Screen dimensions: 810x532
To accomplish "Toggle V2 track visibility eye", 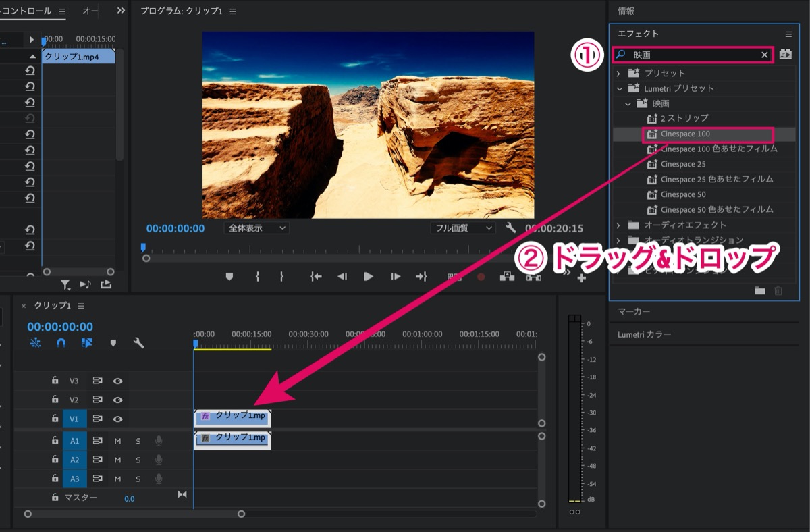I will (x=117, y=400).
